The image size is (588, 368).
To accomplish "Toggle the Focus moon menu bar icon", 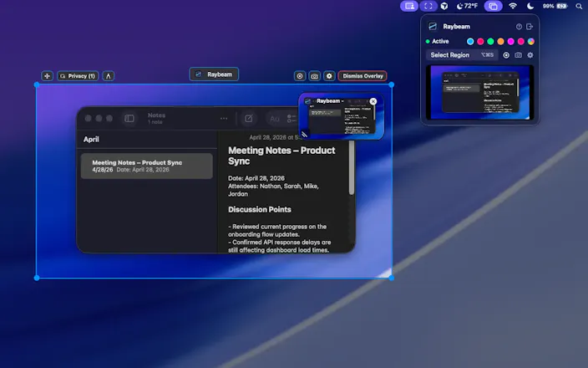I will [530, 6].
